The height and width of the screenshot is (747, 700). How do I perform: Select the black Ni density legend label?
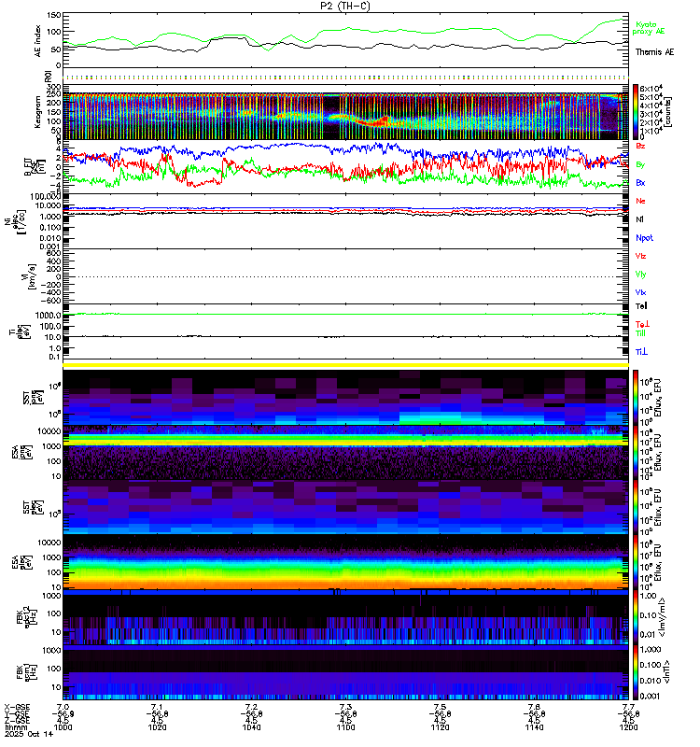pyautogui.click(x=639, y=219)
